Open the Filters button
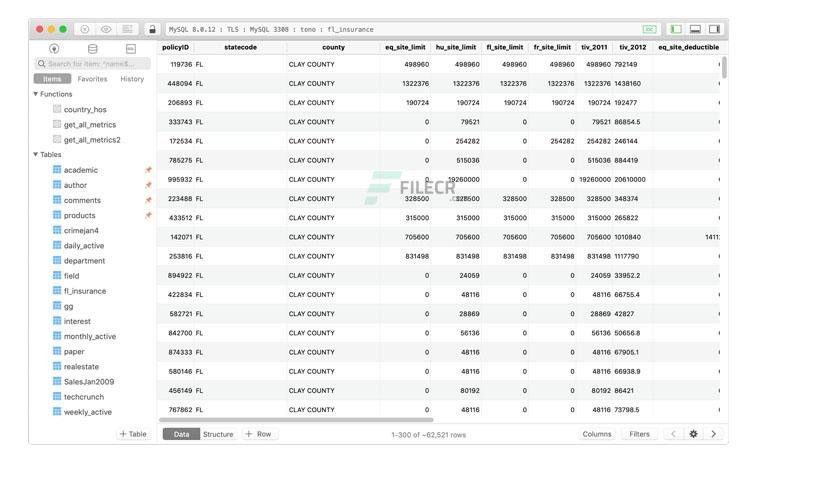 (639, 434)
